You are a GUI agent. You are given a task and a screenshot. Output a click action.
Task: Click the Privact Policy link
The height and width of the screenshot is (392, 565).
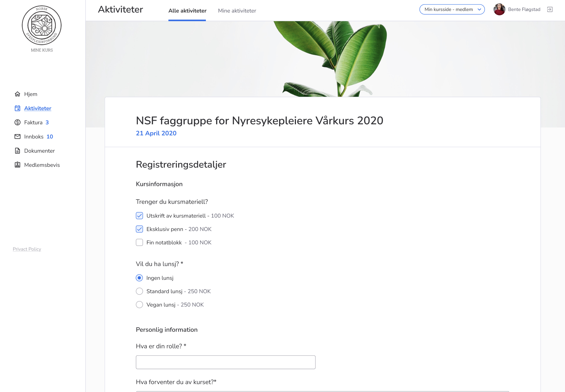pos(27,249)
